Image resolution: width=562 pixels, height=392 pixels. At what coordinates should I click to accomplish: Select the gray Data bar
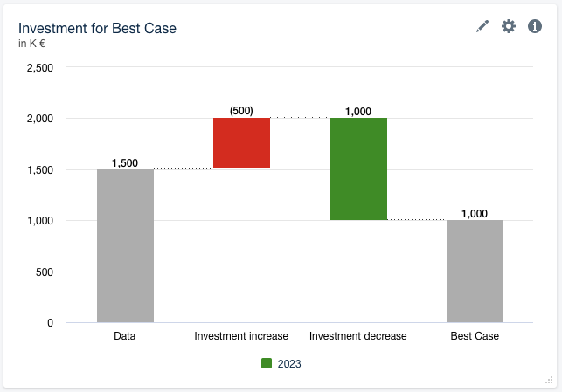click(125, 246)
